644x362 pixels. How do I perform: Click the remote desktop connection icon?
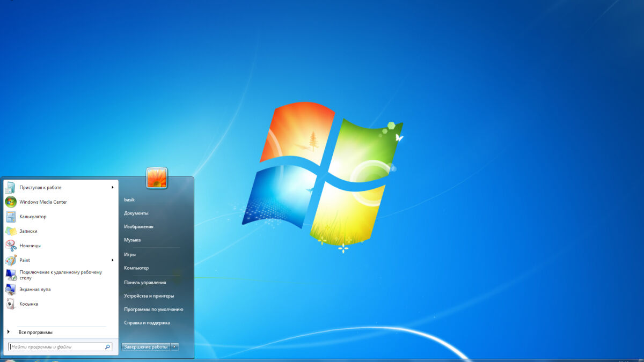11,275
